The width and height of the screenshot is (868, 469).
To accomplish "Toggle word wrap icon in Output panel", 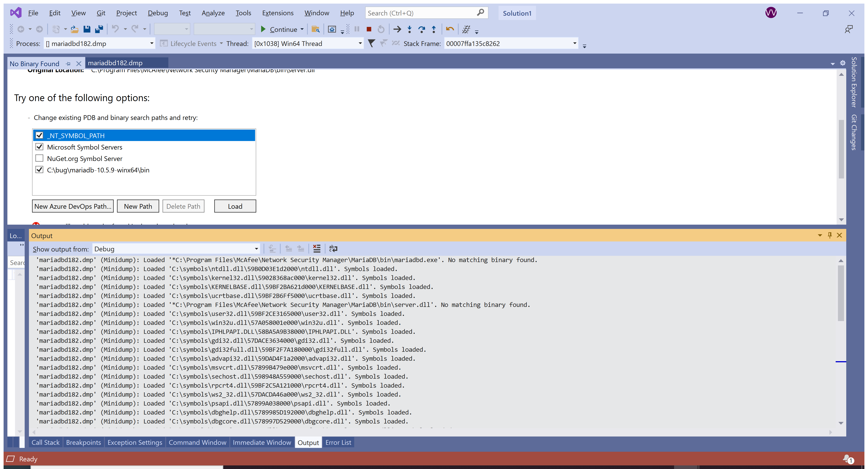I will tap(333, 249).
